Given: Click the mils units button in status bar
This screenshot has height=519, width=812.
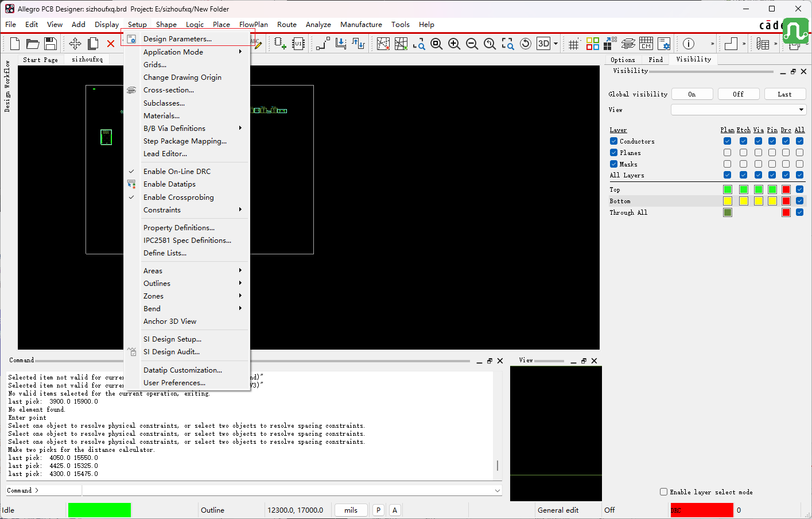Looking at the screenshot, I should point(351,510).
